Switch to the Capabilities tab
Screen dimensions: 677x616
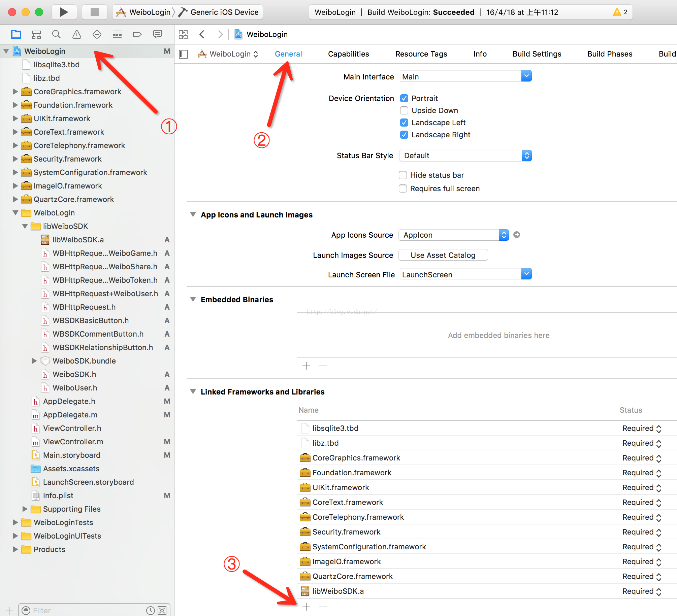point(349,54)
